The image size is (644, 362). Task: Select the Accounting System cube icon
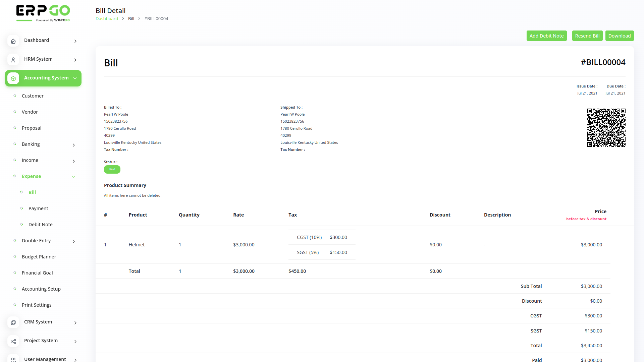click(13, 78)
